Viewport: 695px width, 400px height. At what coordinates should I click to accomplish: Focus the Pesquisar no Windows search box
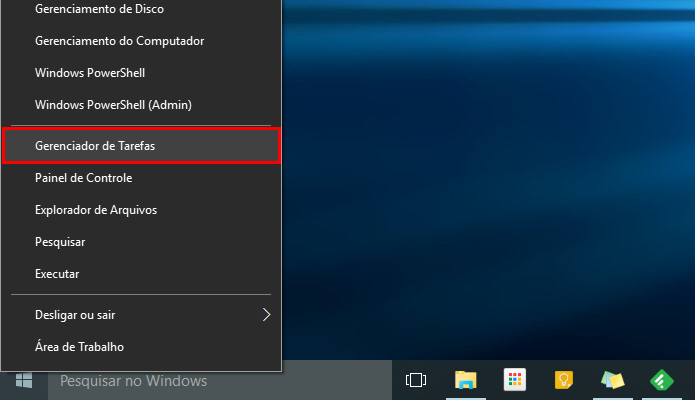(220, 380)
